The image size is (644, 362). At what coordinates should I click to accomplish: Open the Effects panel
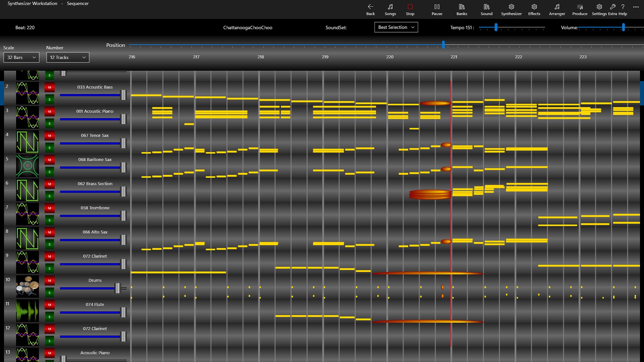click(x=534, y=9)
